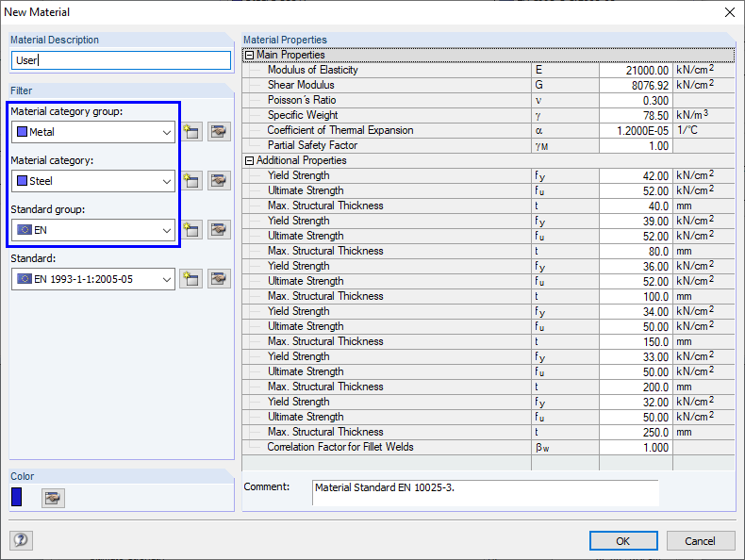The image size is (745, 560).
Task: Click the Material Description input field
Action: point(121,60)
